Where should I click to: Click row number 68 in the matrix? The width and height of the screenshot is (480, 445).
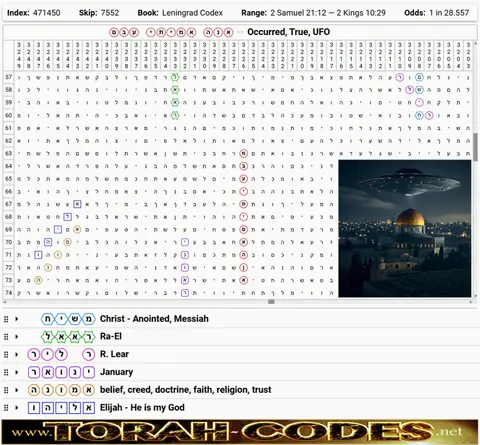coord(9,217)
